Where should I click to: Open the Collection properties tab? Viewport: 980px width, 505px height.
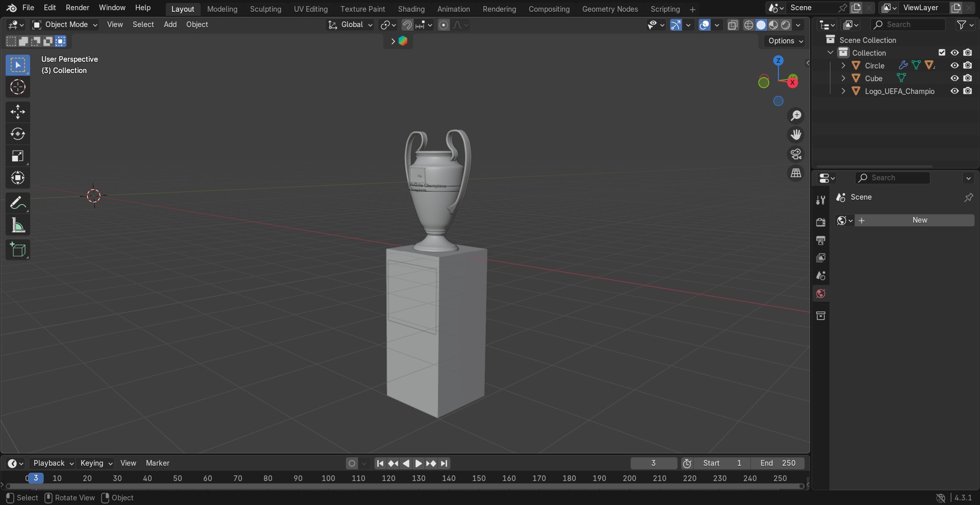[x=821, y=316]
